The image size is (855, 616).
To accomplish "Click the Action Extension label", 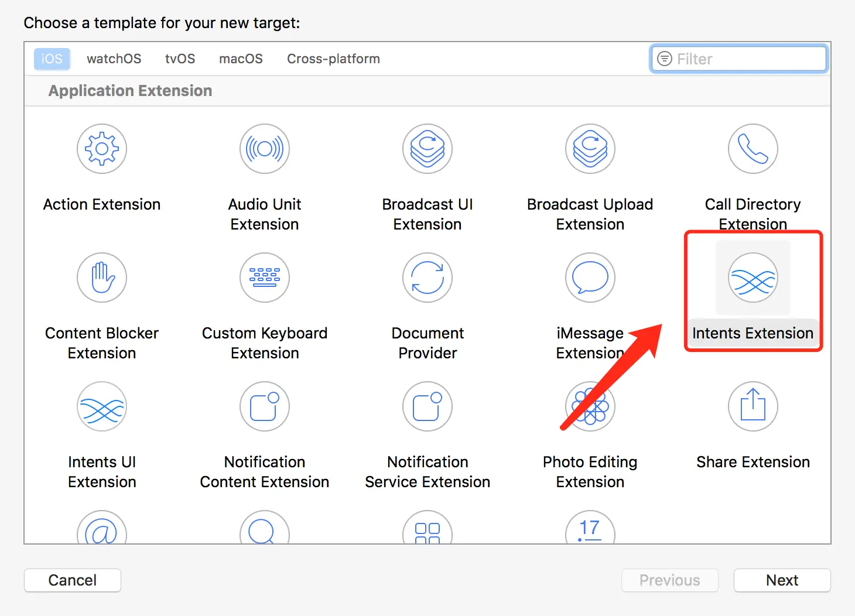I will click(x=102, y=204).
